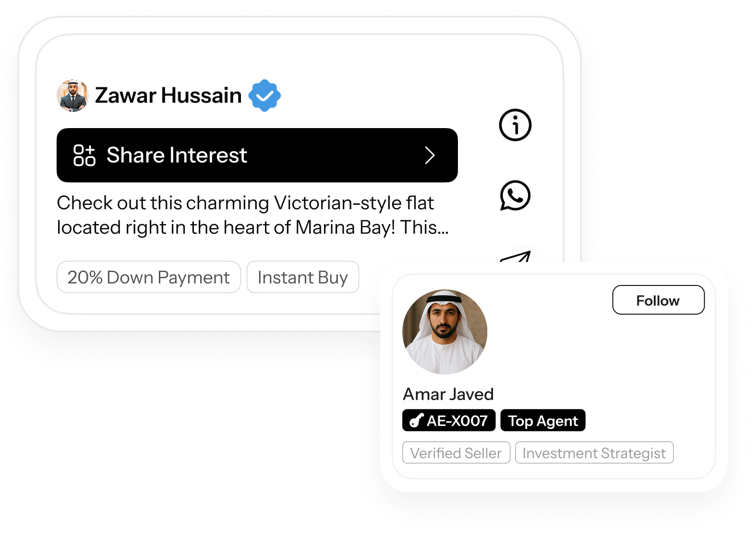
Task: Click the grid-plus icon in Share Interest
Action: (x=84, y=155)
